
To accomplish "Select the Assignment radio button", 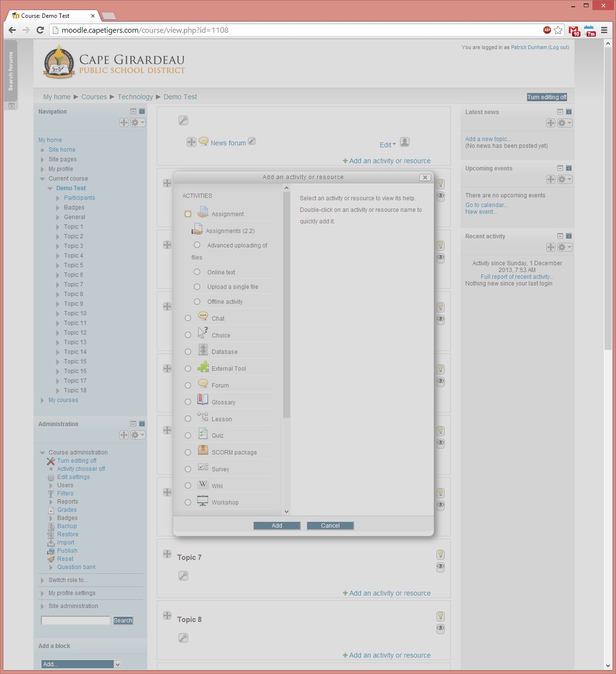I will click(188, 214).
